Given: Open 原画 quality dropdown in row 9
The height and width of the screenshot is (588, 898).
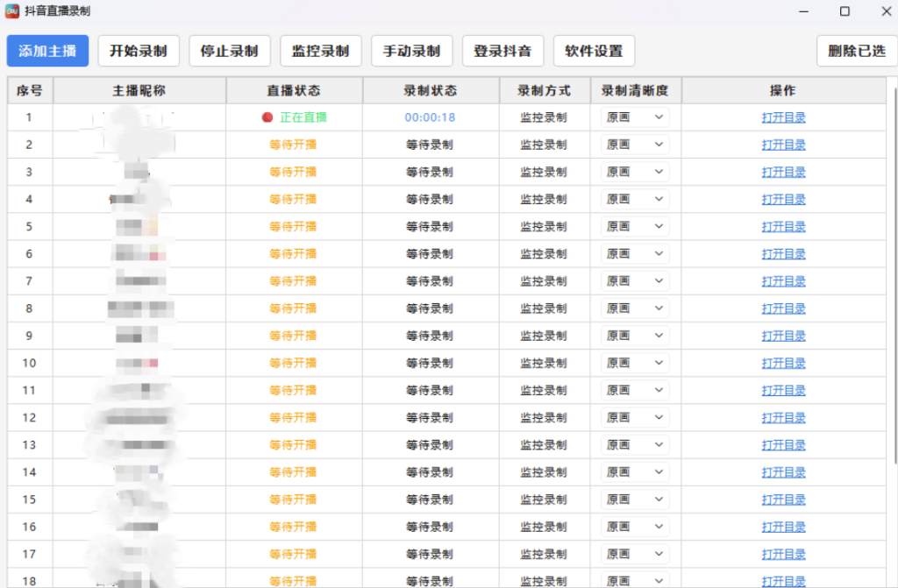Looking at the screenshot, I should coord(635,336).
